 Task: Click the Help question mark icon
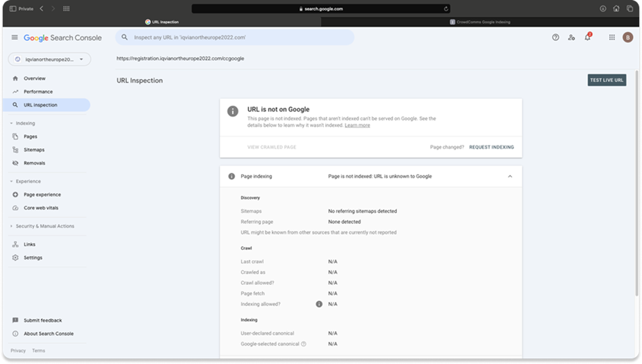(x=555, y=38)
